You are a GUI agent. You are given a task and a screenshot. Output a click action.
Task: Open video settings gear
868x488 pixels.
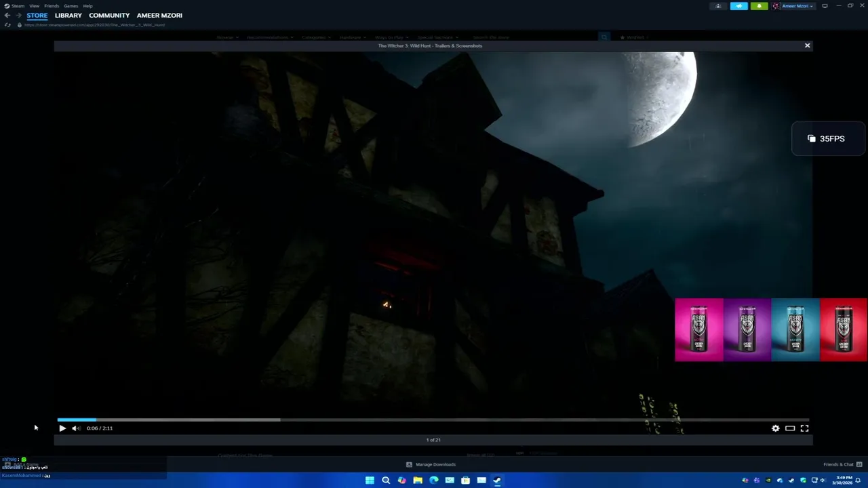[x=776, y=428]
